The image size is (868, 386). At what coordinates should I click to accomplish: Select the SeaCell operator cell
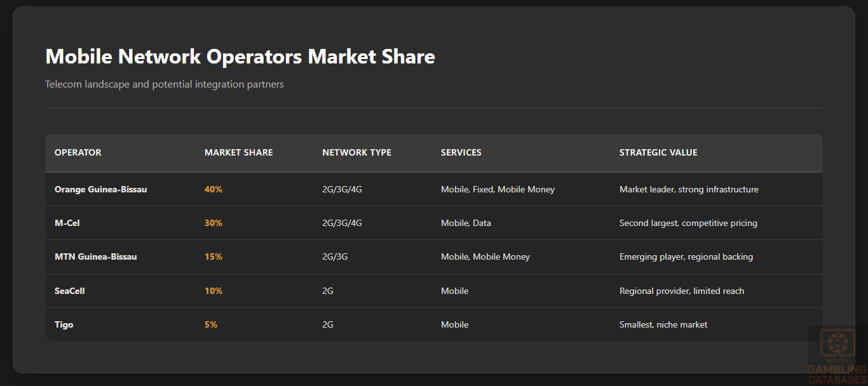[70, 291]
